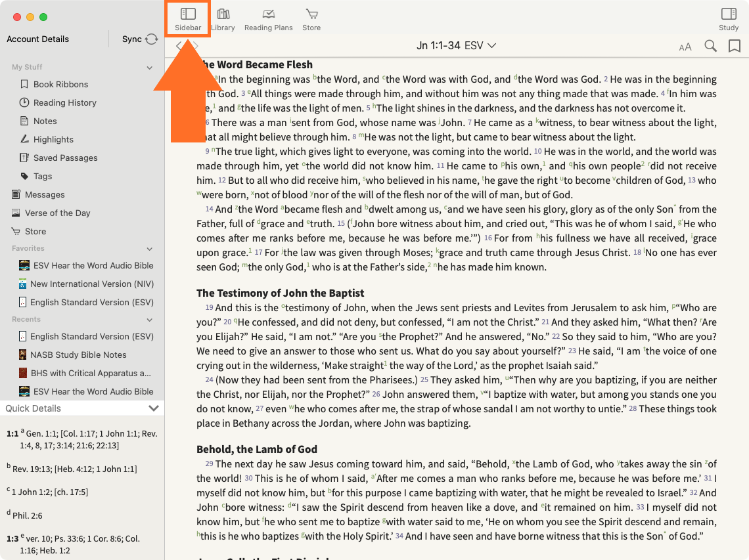Open NASB Study Bible Notes
The width and height of the screenshot is (749, 560).
point(78,355)
